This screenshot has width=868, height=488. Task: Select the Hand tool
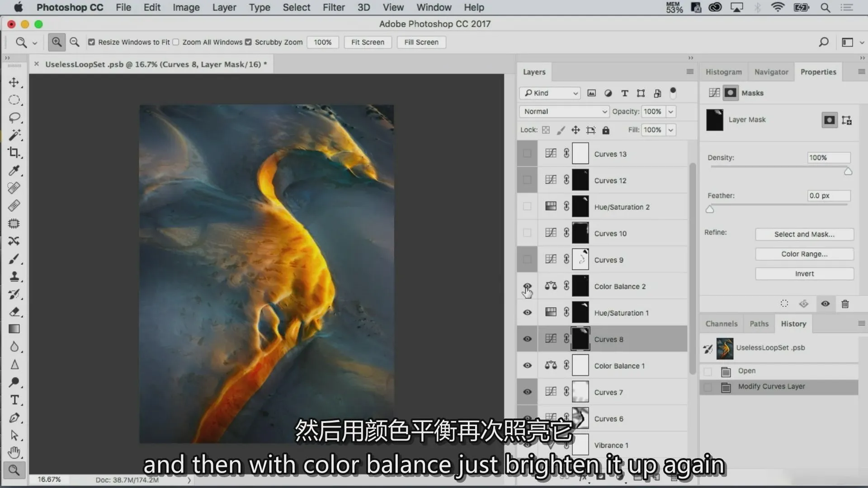(14, 452)
